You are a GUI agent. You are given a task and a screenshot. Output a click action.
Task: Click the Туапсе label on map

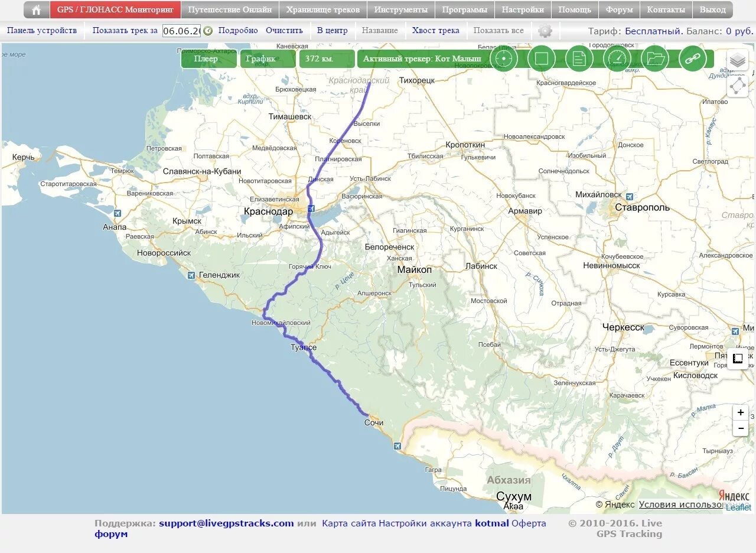click(x=304, y=347)
